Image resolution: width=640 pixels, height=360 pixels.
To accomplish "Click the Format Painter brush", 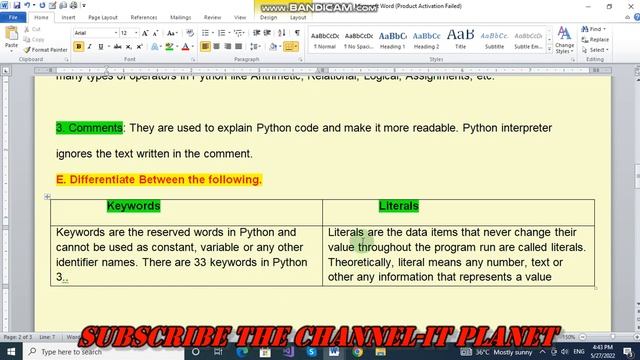I will [27, 50].
